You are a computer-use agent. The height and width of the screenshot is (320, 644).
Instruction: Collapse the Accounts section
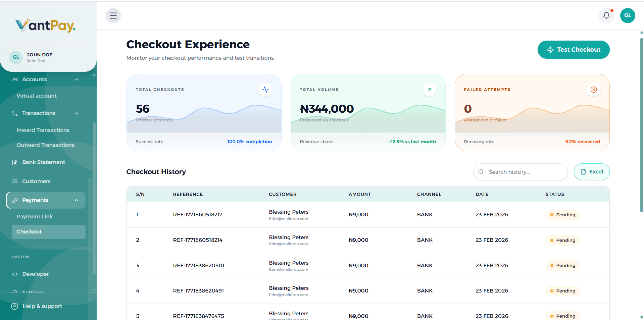pos(76,79)
